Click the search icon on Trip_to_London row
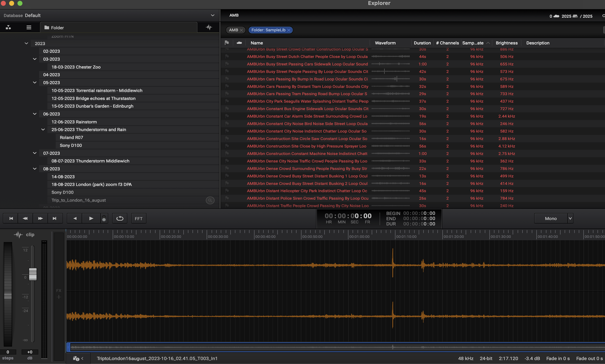 (210, 201)
